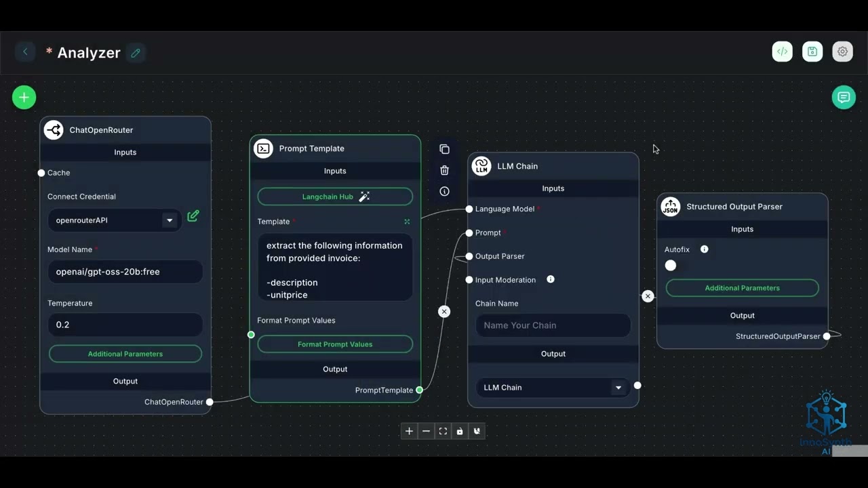The width and height of the screenshot is (868, 488).
Task: Click Input Moderation input connector
Action: [x=469, y=280]
